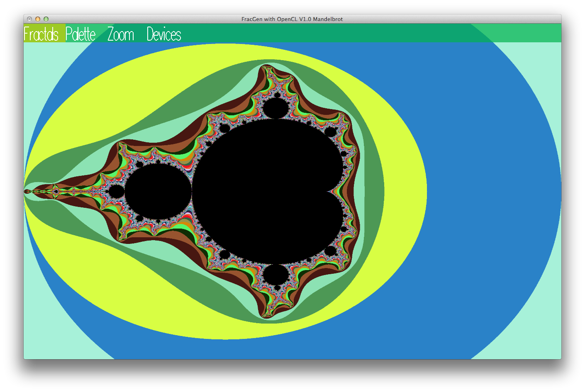
Task: Click the Zoom menu item
Action: (121, 34)
